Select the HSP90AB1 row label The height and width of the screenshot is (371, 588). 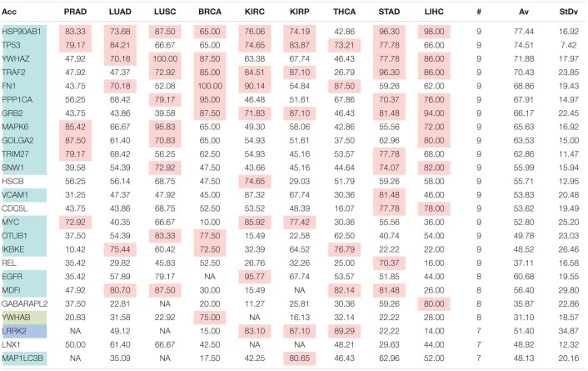[x=24, y=31]
